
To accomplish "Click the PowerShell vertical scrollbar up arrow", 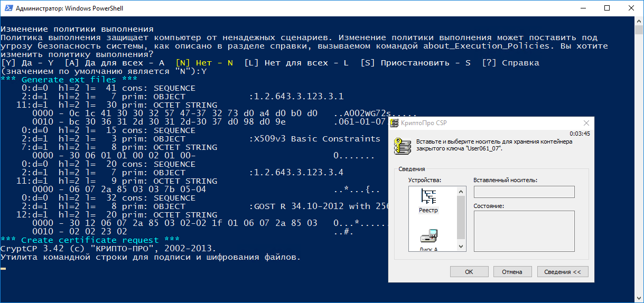I will point(639,20).
